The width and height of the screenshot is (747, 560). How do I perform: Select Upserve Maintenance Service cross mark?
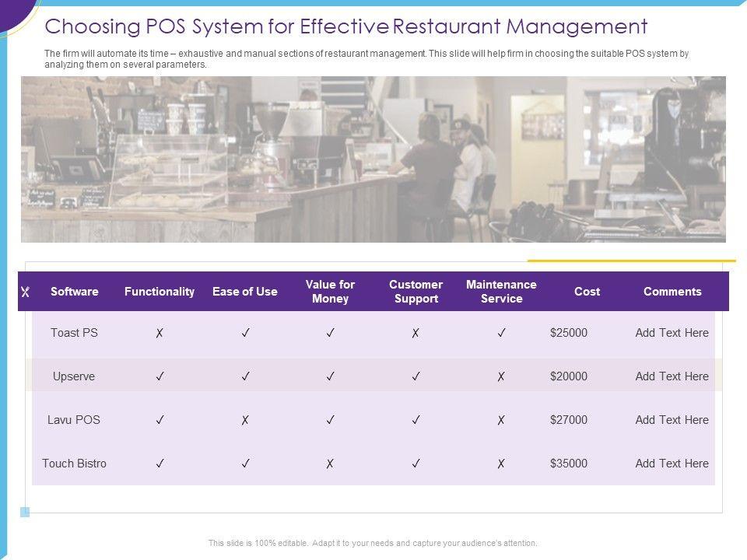click(x=501, y=376)
